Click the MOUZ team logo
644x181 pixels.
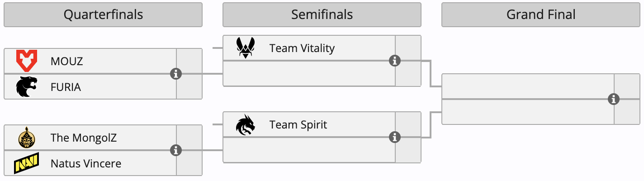click(x=26, y=61)
